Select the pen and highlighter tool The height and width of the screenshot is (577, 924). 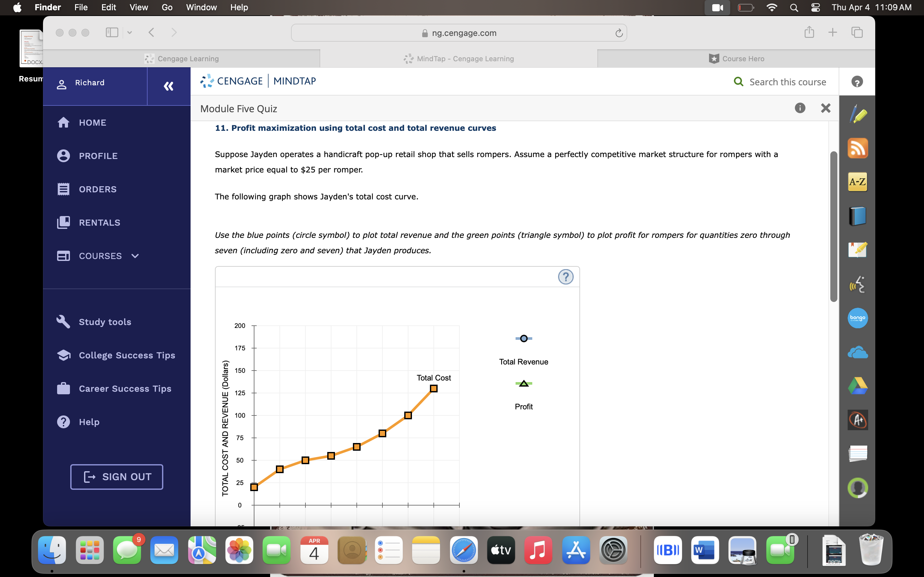[858, 113]
